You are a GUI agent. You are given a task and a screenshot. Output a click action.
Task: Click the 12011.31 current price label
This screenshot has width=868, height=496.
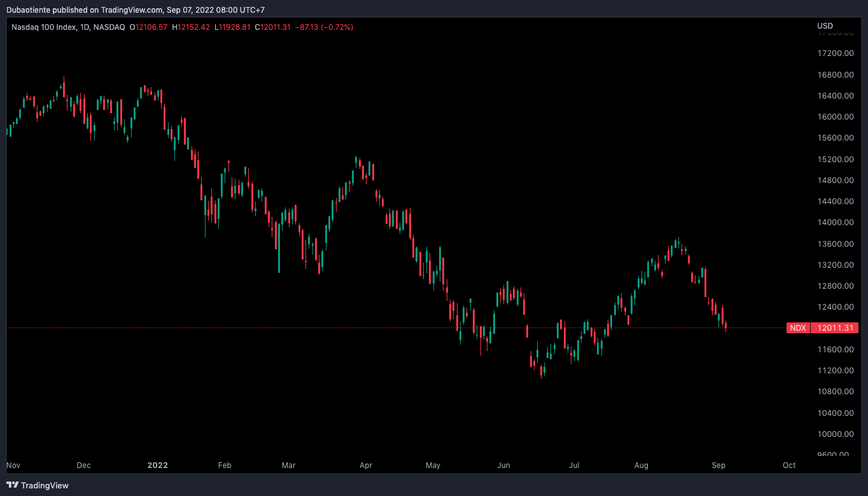[x=835, y=328]
